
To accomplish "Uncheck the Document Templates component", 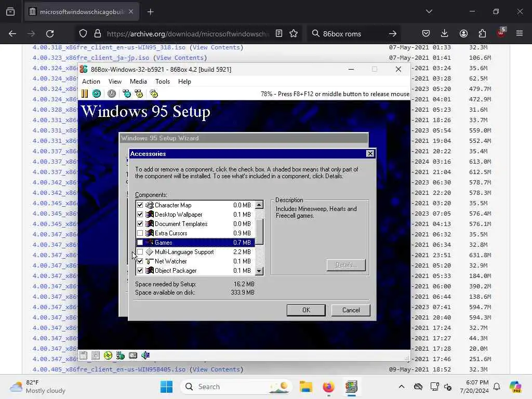I will [140, 223].
